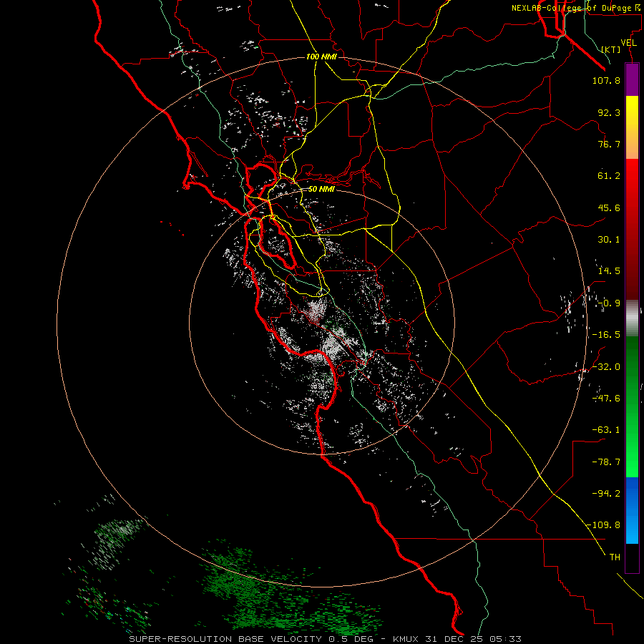Viewport: 644px width, 644px height.
Task: Select the 92.3 scale value
Action: click(x=609, y=112)
